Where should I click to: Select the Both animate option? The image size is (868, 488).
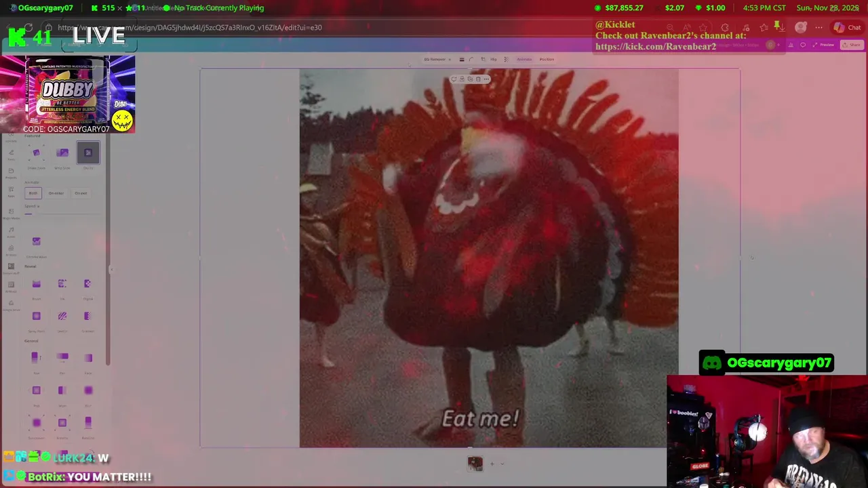point(33,193)
